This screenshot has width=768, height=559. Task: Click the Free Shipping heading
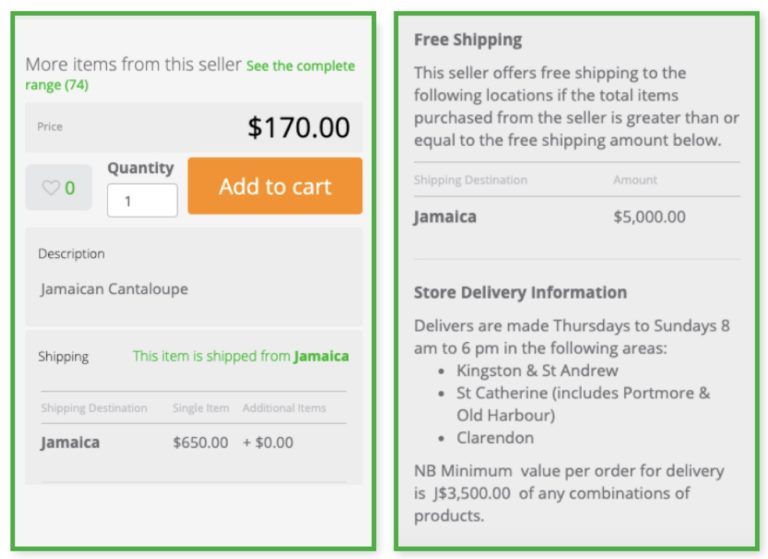[468, 41]
